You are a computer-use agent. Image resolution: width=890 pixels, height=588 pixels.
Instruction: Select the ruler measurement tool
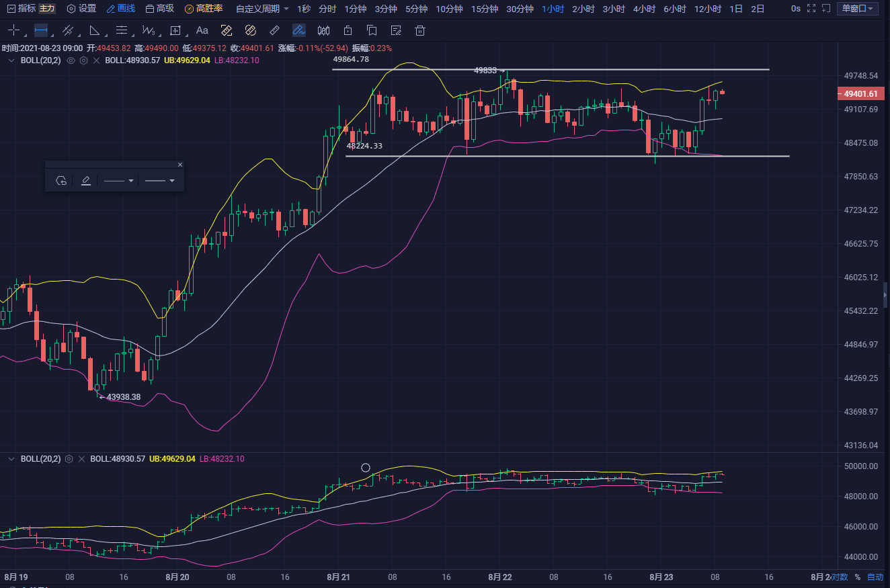tap(274, 30)
